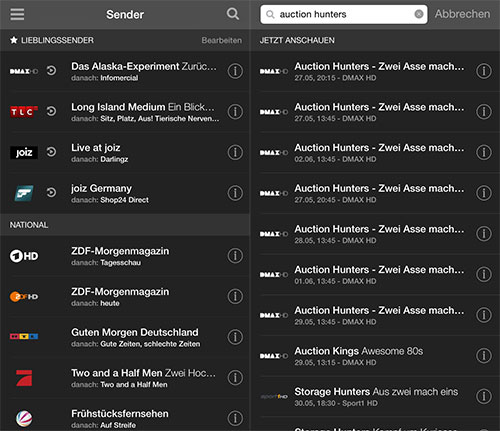Restart icon beside joiz Germany
The height and width of the screenshot is (431, 500).
click(51, 193)
